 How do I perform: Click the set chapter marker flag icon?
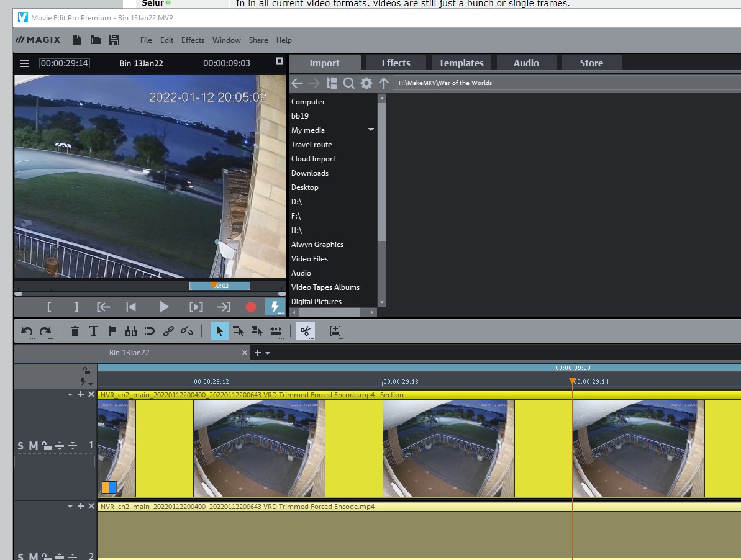click(112, 332)
